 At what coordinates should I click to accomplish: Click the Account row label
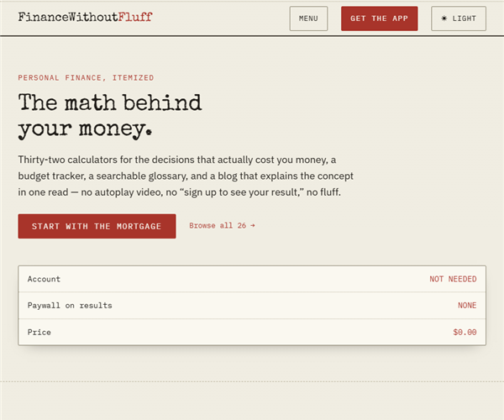pos(44,279)
